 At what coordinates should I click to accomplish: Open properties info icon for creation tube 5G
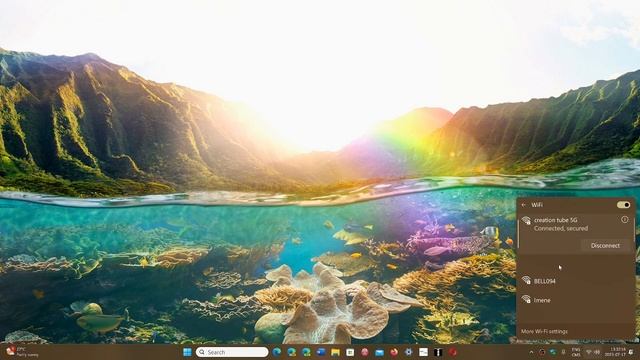coord(624,220)
